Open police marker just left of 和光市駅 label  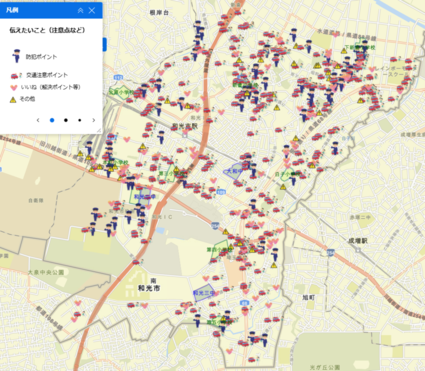click(161, 137)
